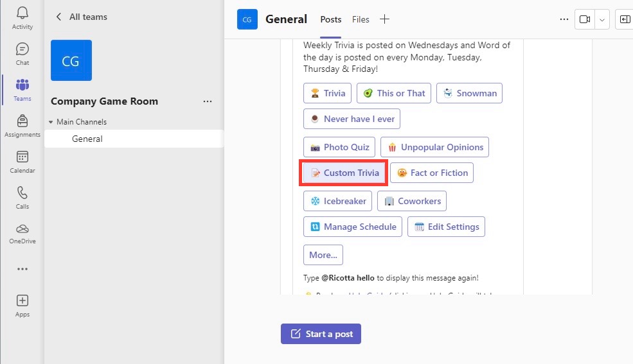633x364 pixels.
Task: Open Company Game Room more options ellipsis
Action: 208,101
